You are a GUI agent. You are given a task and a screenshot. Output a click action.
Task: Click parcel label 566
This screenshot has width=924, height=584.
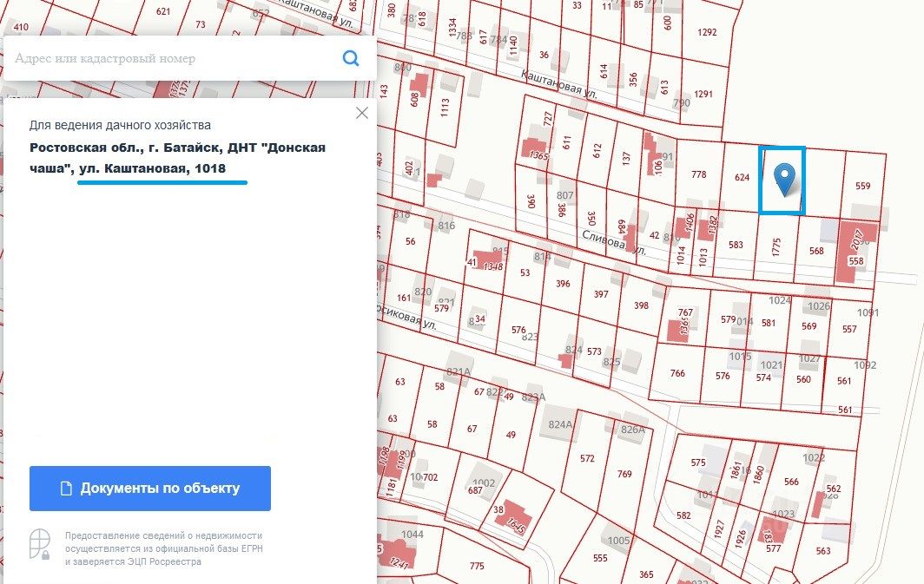[x=791, y=482]
